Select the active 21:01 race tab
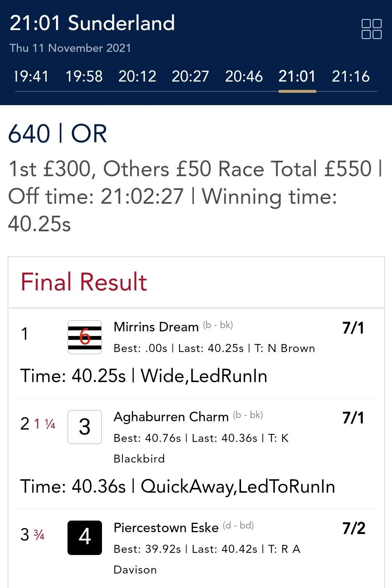This screenshot has height=588, width=392. coord(297,76)
